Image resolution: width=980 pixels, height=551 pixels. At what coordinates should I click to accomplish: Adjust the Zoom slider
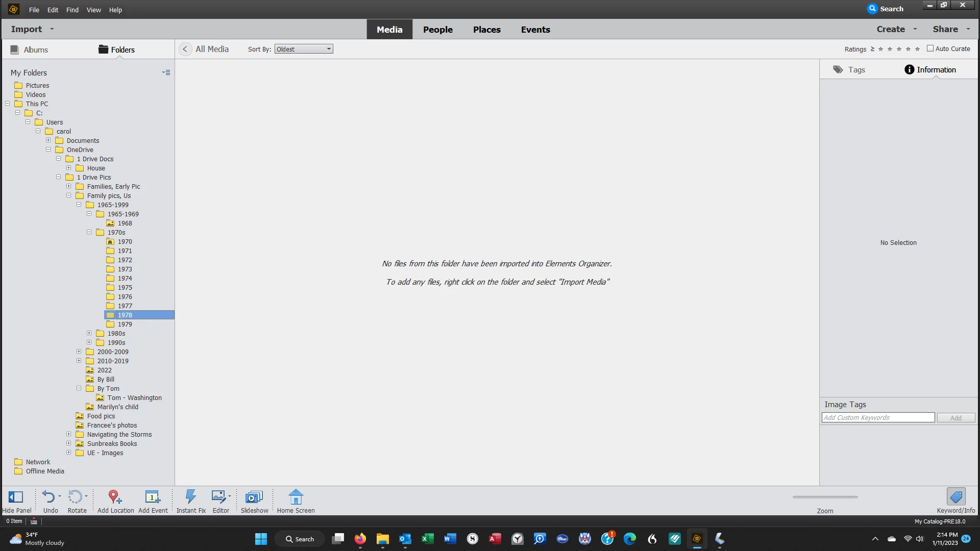click(x=825, y=497)
